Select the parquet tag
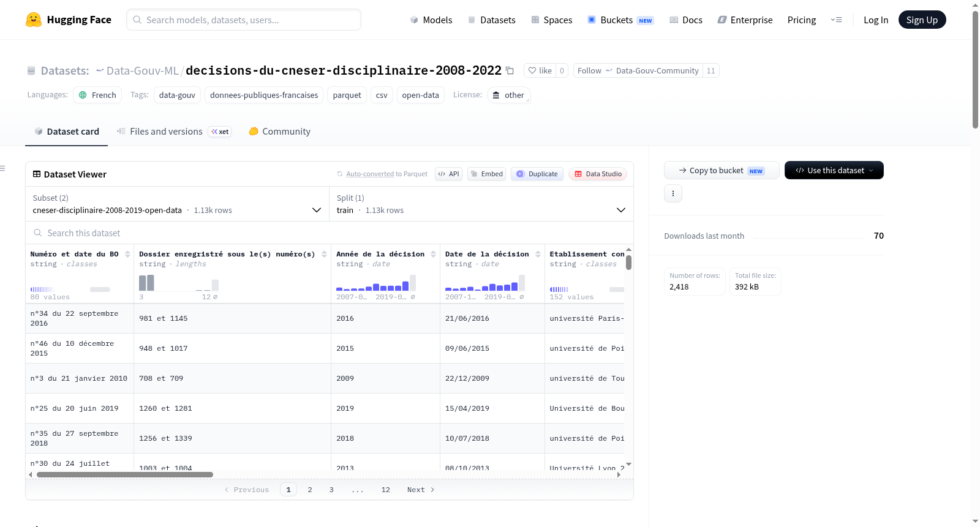This screenshot has width=980, height=527. coord(347,95)
